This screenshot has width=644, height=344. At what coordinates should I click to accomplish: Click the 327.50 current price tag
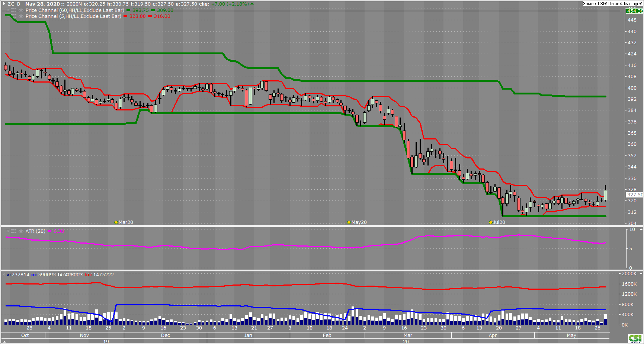point(634,194)
